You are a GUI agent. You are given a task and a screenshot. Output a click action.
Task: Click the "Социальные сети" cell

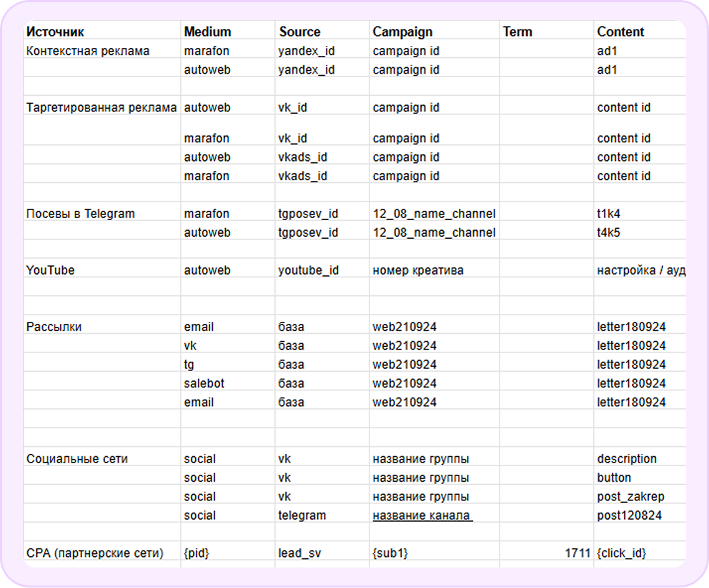pos(77,459)
